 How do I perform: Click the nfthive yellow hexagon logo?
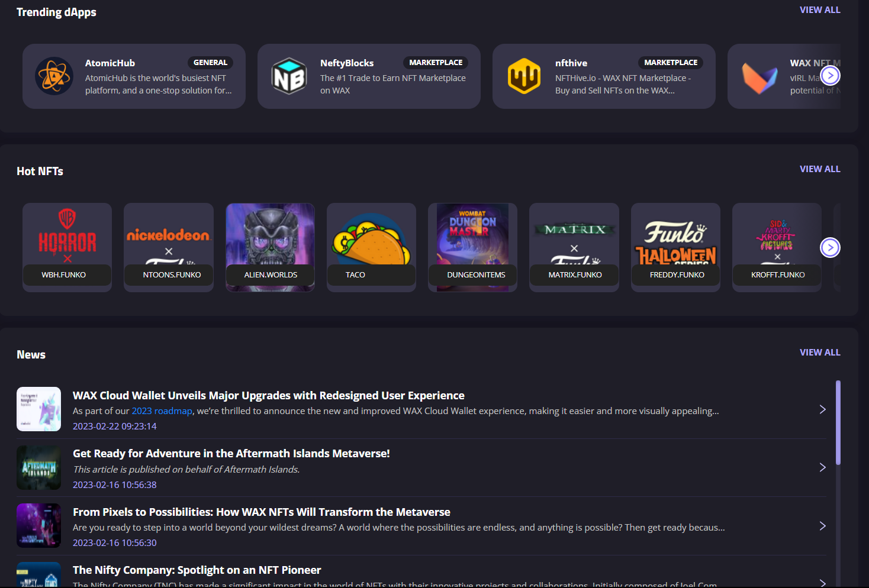click(524, 76)
